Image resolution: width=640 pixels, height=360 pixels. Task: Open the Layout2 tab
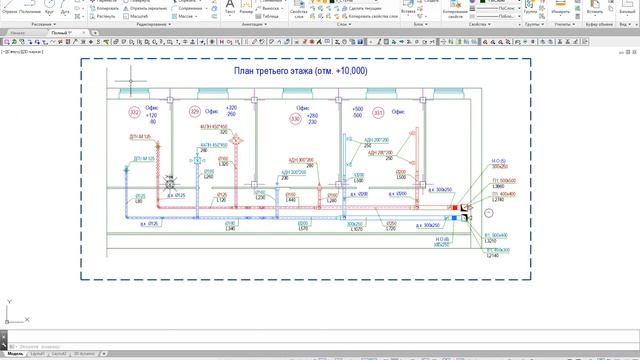pyautogui.click(x=59, y=353)
